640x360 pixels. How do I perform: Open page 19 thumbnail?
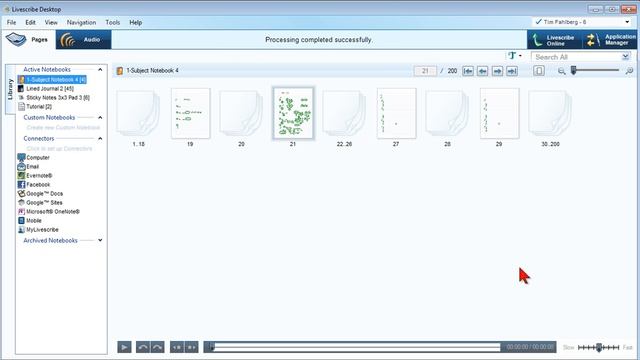pyautogui.click(x=190, y=113)
